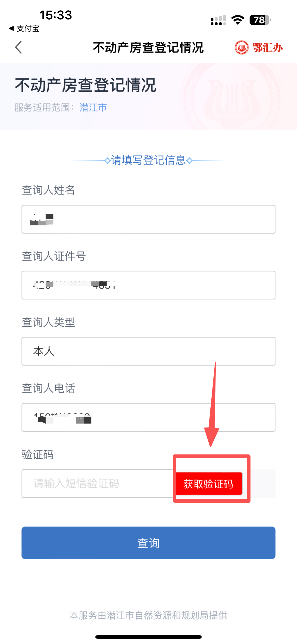Viewport: 297px width, 644px height.
Task: Tap the 本服务由潜江市自然资源和规划局提供 footer text
Action: pos(148,615)
